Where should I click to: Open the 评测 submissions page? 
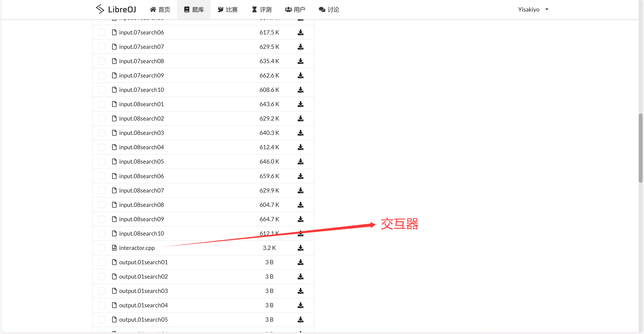262,10
